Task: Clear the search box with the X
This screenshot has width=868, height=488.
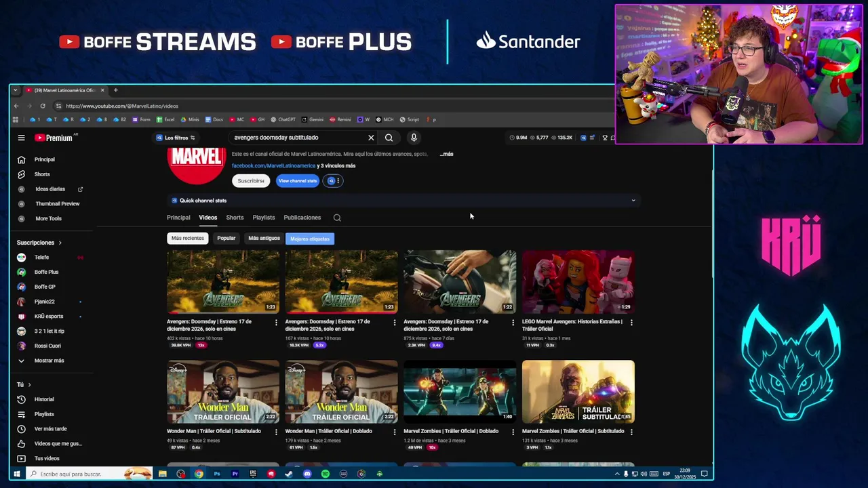Action: point(371,138)
